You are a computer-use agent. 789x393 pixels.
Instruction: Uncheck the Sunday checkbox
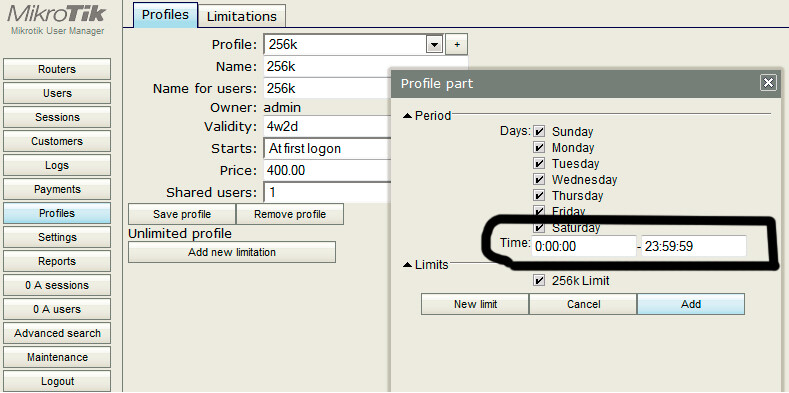pos(539,132)
